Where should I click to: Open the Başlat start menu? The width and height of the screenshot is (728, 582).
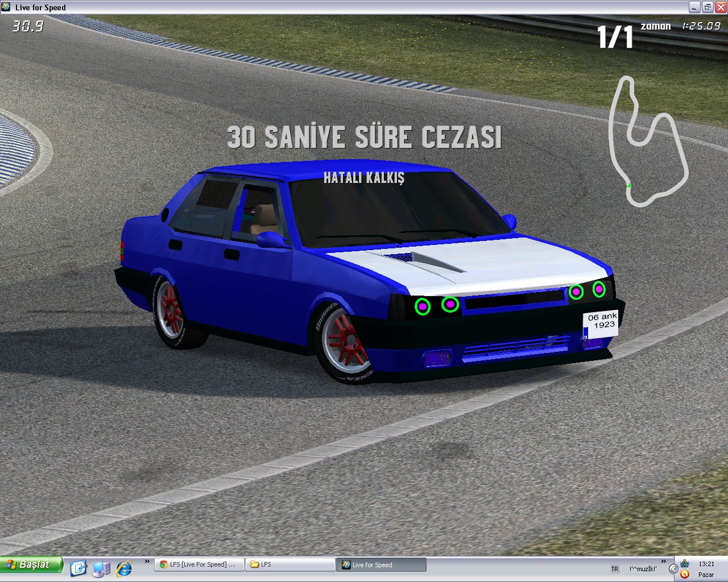pyautogui.click(x=31, y=564)
